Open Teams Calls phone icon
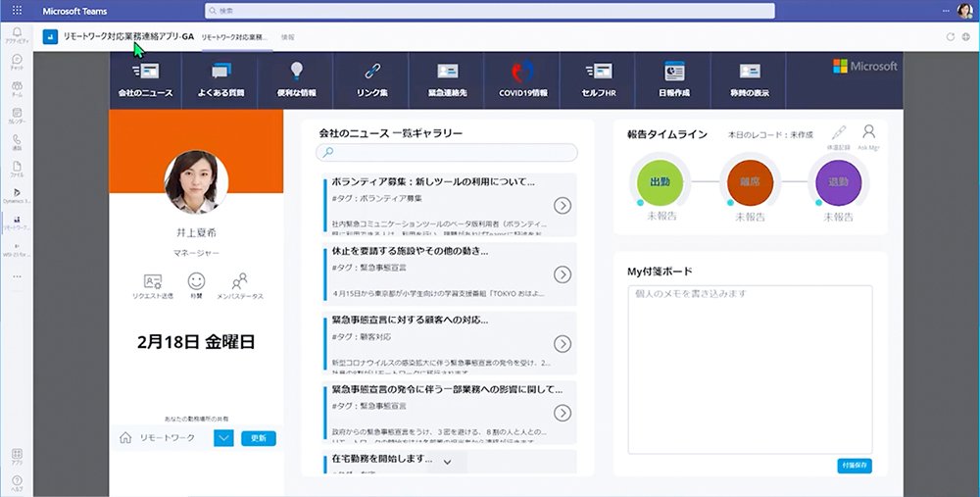Viewport: 980px width, 497px height. 17,140
